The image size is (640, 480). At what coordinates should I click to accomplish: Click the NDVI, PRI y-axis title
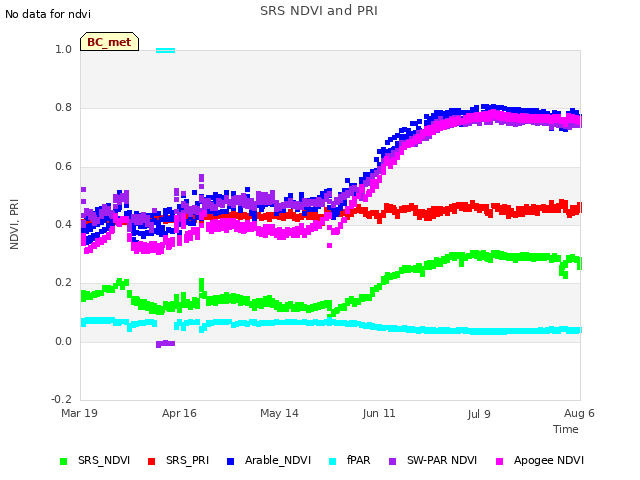(14, 224)
